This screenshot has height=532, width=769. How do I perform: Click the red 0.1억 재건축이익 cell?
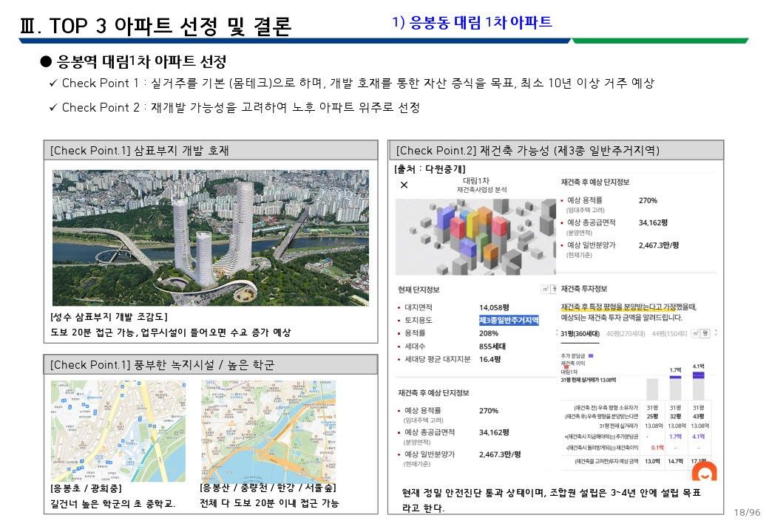tap(657, 447)
